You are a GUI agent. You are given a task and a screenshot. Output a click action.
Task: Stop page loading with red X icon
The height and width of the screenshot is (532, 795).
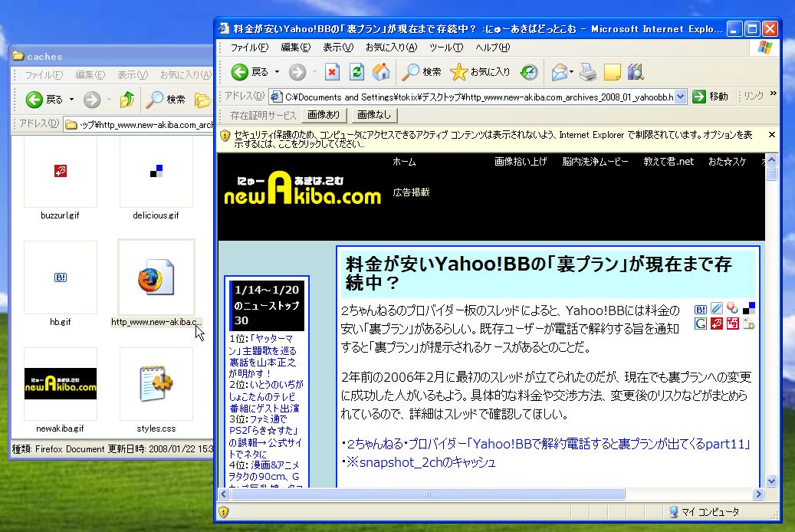point(332,72)
